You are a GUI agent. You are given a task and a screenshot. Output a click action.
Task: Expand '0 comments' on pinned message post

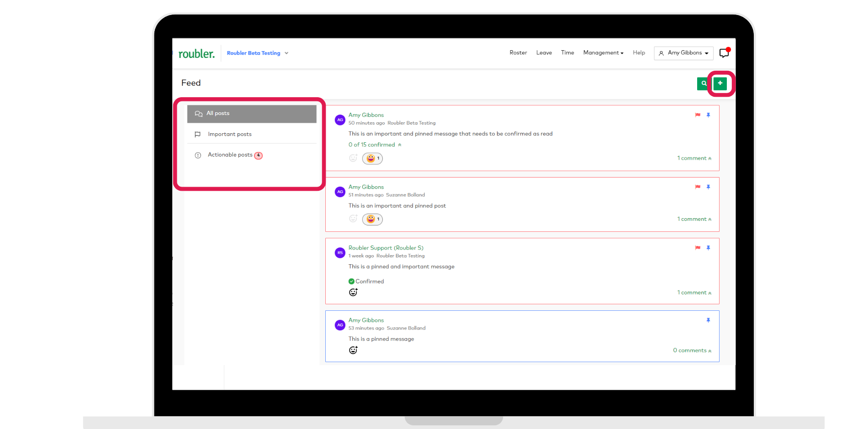pyautogui.click(x=692, y=351)
